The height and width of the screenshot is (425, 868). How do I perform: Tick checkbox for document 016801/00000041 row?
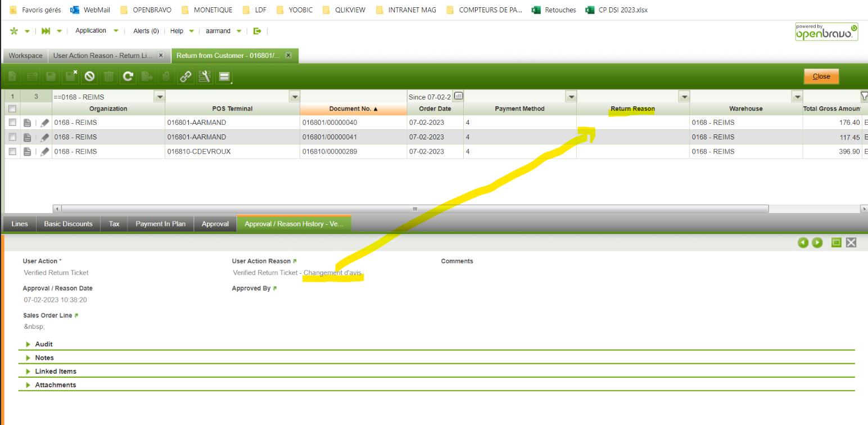[x=12, y=137]
